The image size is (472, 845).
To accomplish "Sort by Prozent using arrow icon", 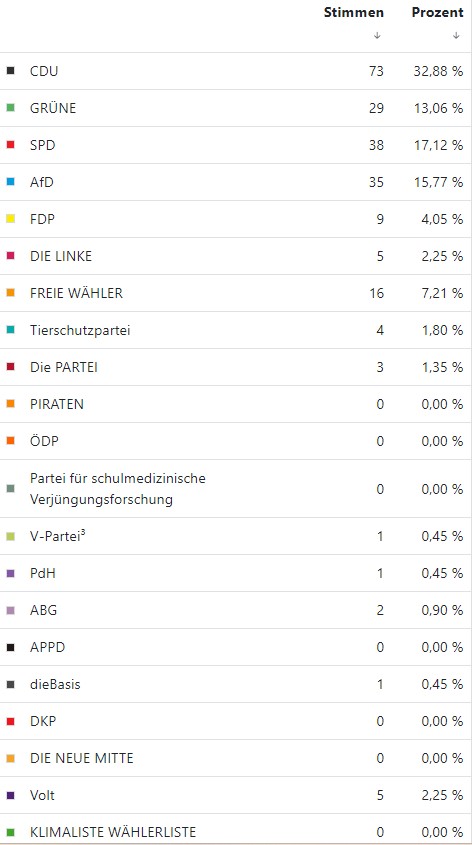I will [x=456, y=35].
